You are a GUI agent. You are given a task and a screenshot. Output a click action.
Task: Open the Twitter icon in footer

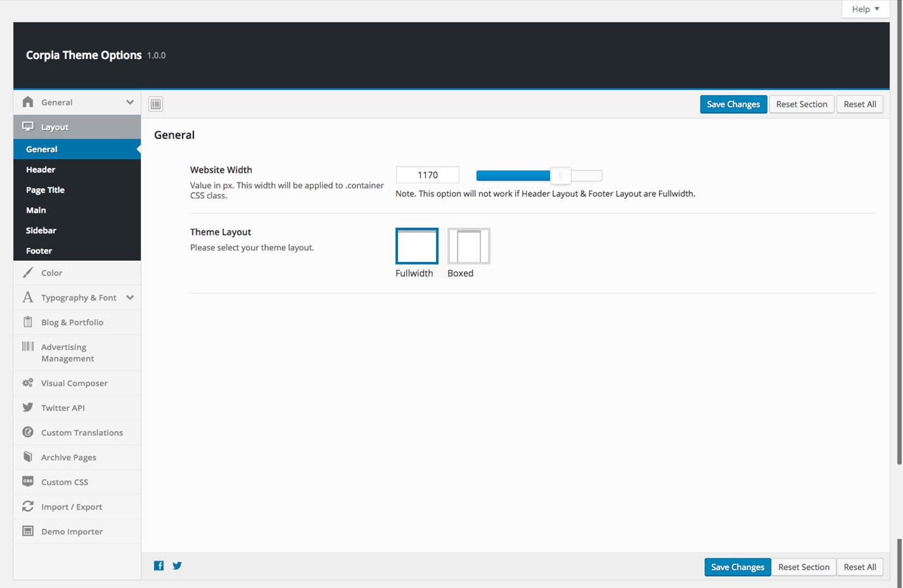click(177, 566)
